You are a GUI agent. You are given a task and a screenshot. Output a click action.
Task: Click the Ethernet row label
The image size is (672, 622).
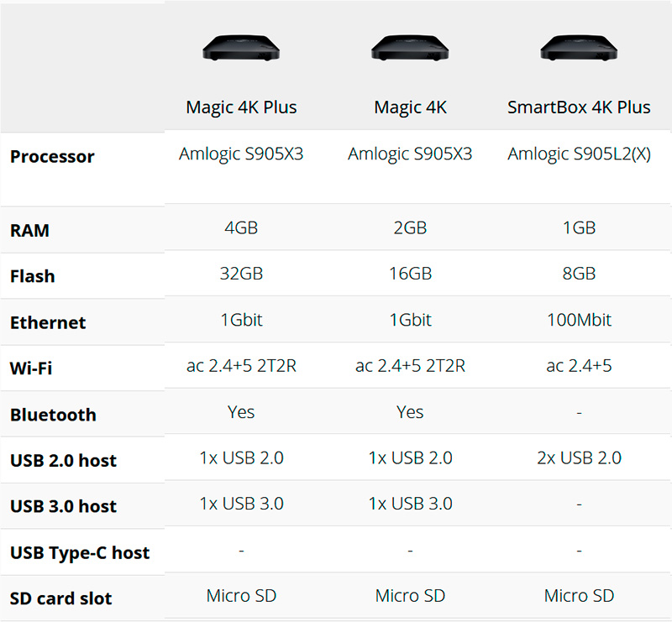tap(48, 322)
